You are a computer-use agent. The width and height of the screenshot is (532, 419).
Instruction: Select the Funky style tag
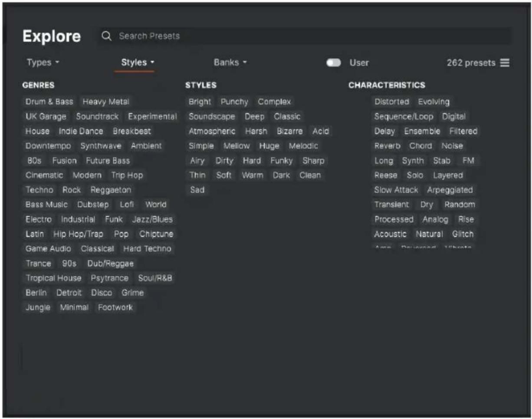282,161
